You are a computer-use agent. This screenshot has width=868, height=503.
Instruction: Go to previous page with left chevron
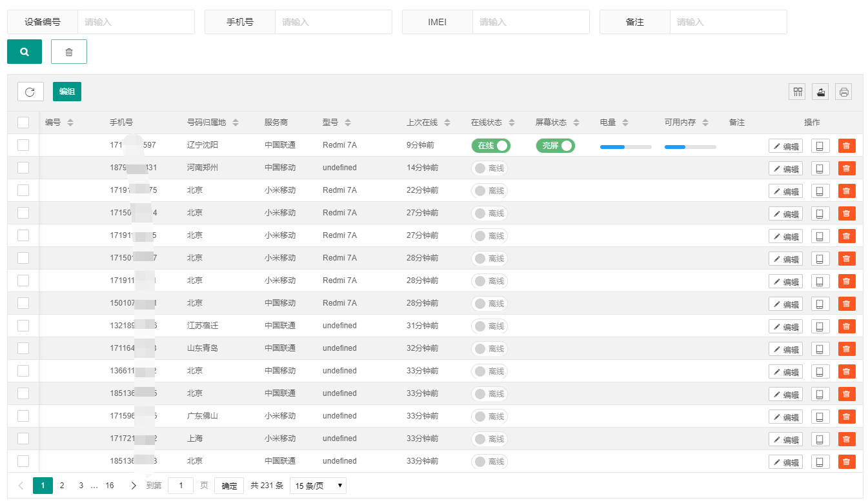pos(21,486)
